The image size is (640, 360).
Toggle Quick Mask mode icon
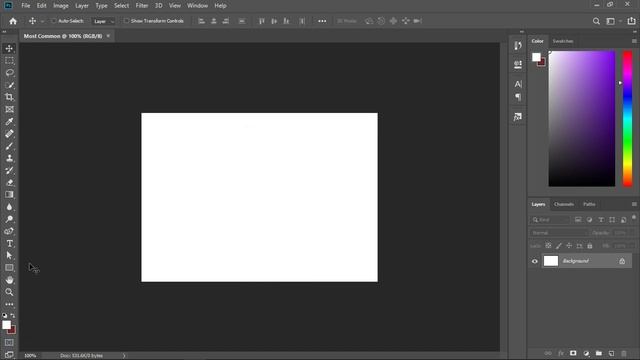point(9,342)
